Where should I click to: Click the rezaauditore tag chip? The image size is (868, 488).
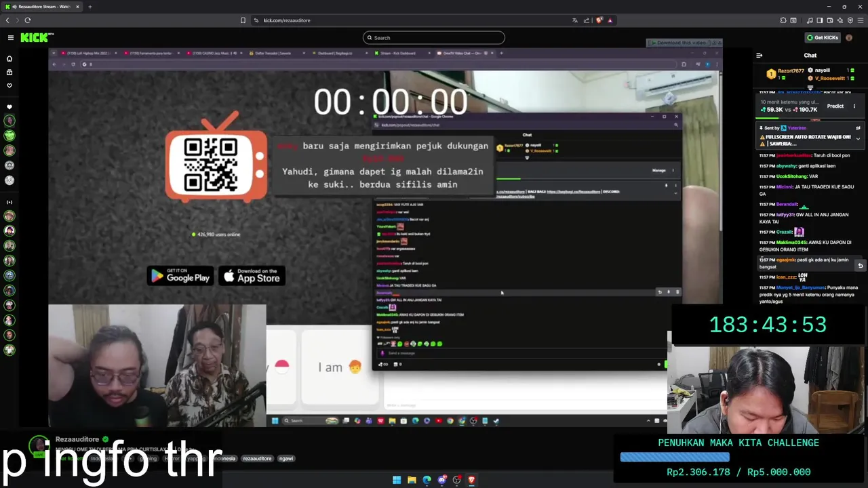[257, 459]
